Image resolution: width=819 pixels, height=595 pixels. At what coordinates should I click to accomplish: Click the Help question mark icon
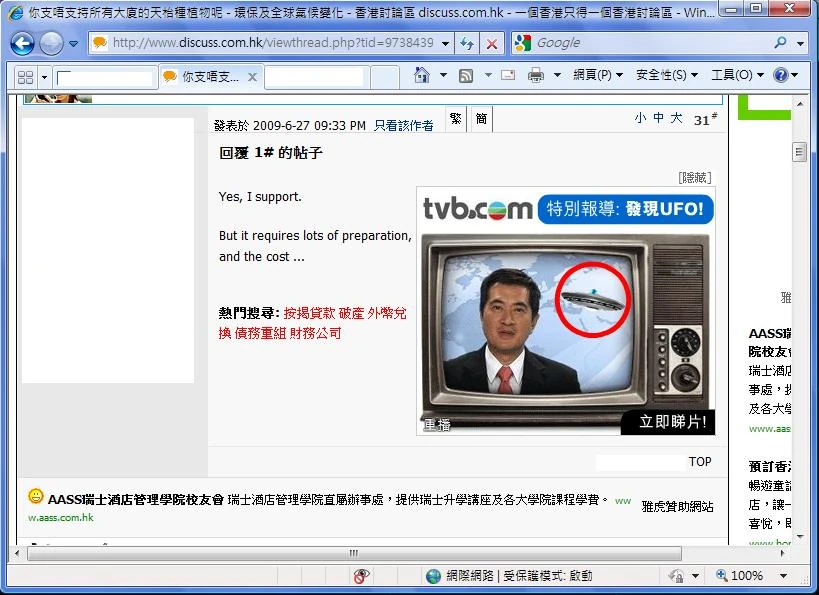(780, 75)
